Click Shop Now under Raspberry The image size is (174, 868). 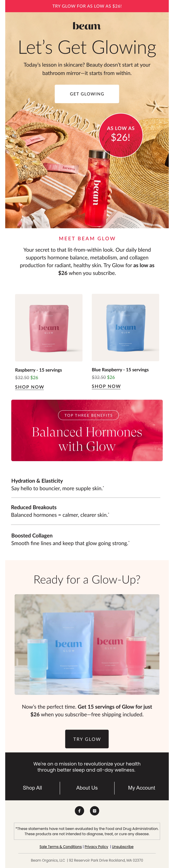30,387
